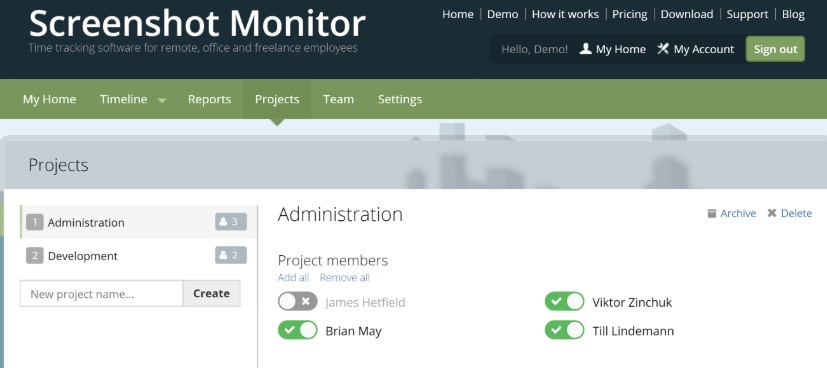
Task: Go to the Pricing page
Action: tap(630, 14)
